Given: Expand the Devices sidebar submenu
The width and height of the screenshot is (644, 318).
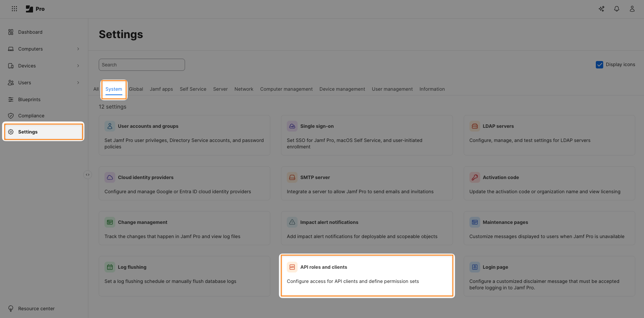Looking at the screenshot, I should click(78, 66).
